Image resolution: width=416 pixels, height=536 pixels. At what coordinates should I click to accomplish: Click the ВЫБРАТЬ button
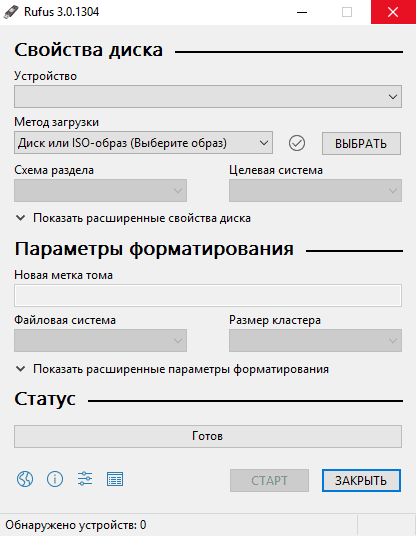(361, 144)
